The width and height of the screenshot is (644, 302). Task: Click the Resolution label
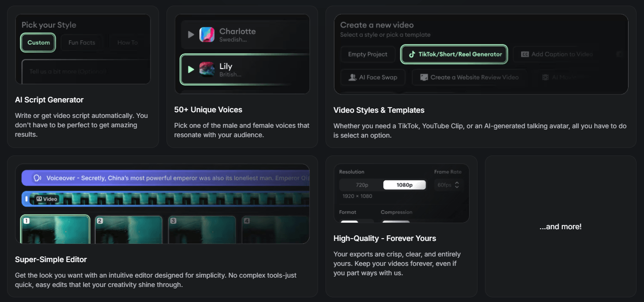[x=352, y=172]
